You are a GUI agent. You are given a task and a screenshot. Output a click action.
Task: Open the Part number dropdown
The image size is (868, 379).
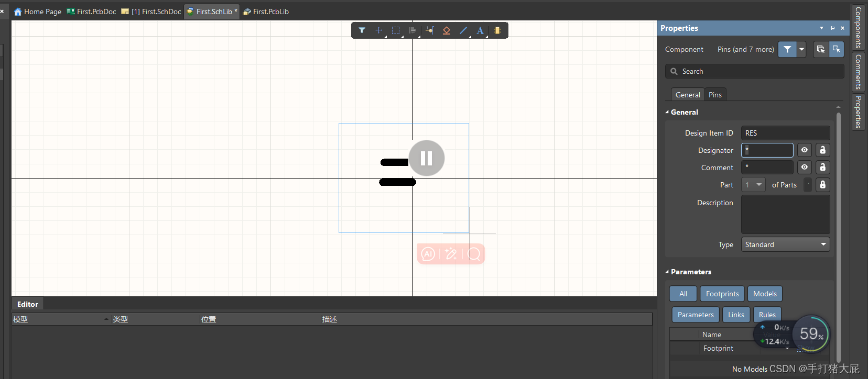click(753, 185)
